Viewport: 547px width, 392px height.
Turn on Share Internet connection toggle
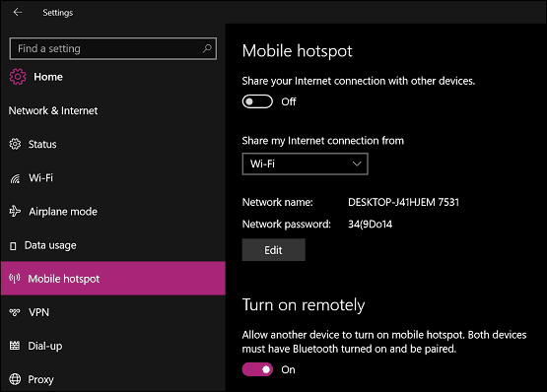[x=257, y=101]
